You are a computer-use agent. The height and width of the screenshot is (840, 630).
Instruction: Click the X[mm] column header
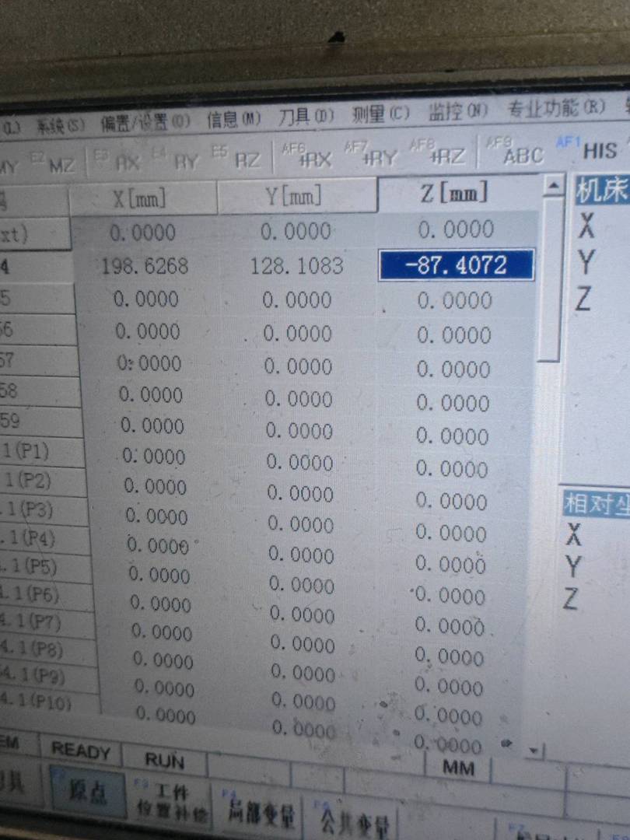tap(142, 199)
